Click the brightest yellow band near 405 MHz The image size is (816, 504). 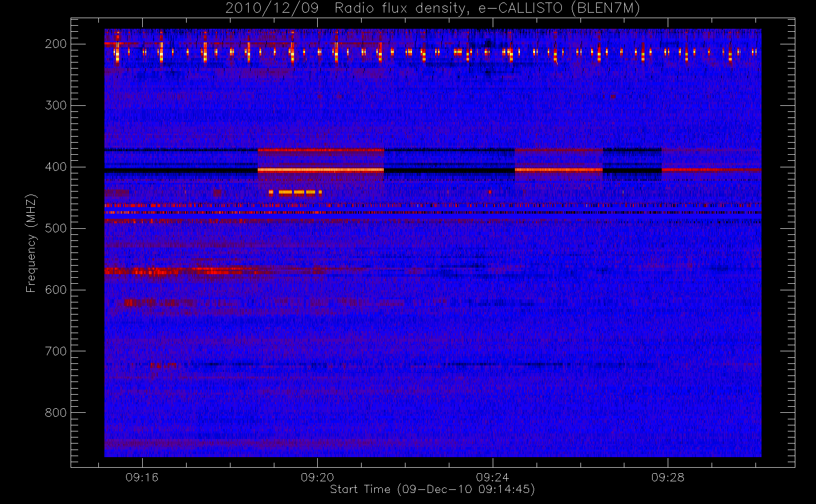point(321,170)
